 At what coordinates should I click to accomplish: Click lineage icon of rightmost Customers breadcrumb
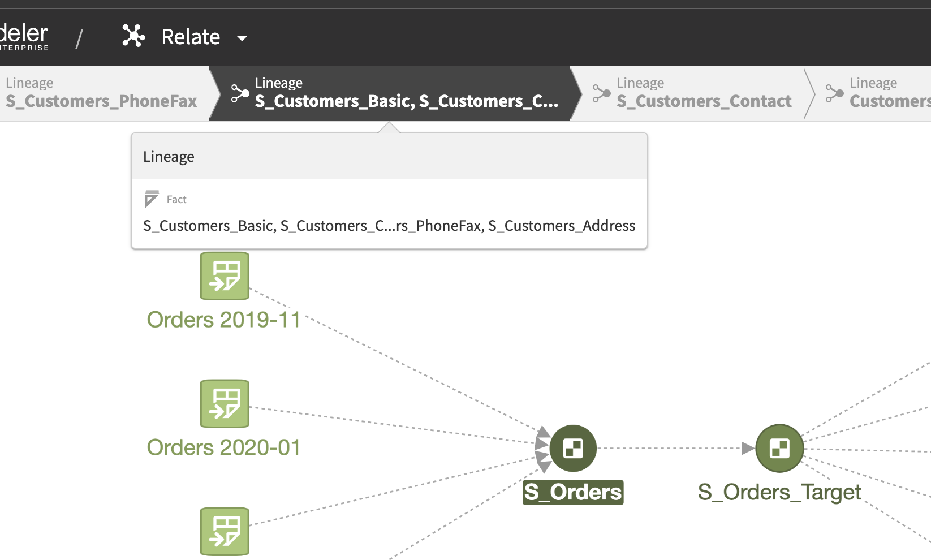coord(834,93)
